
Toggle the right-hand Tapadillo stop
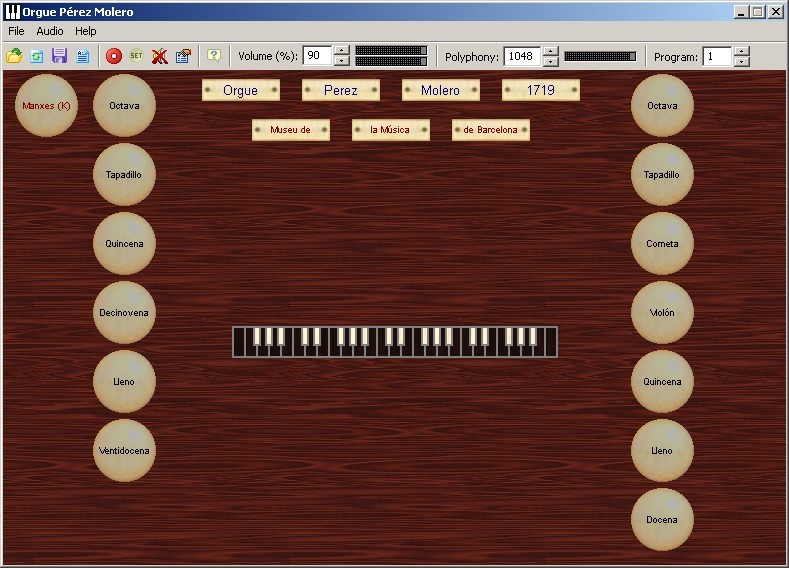coord(662,175)
